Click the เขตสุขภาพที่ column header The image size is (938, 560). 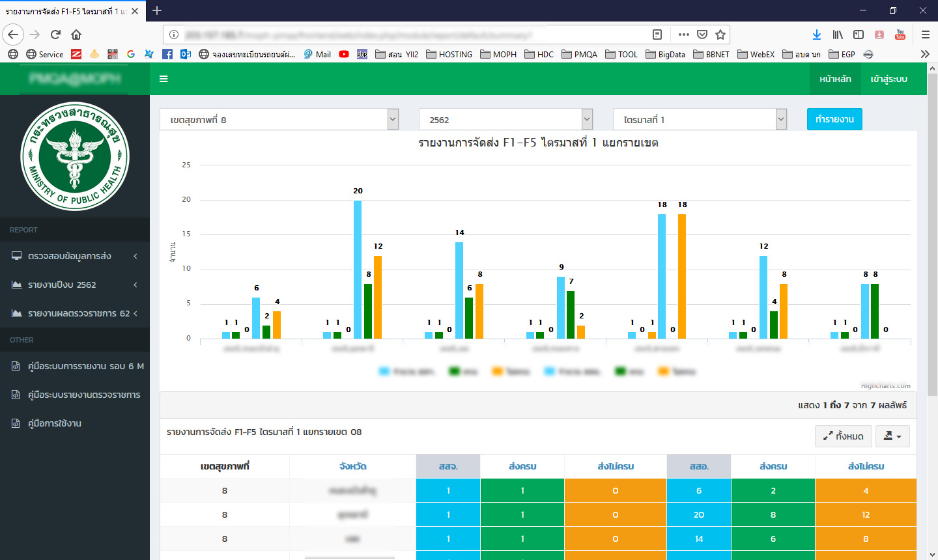tap(225, 466)
